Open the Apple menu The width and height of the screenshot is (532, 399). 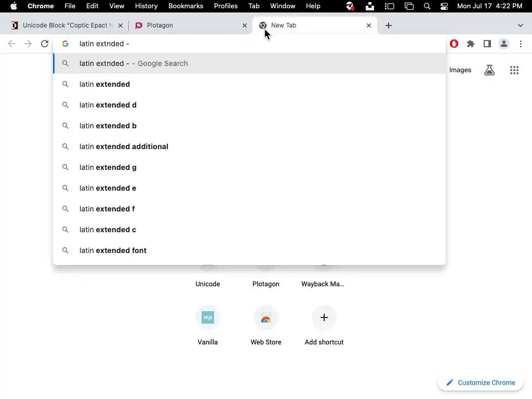14,6
